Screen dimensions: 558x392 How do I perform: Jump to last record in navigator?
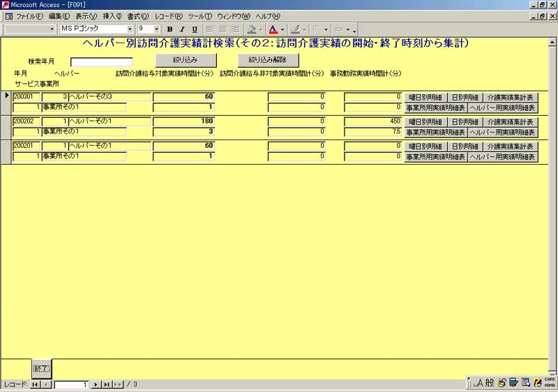click(107, 384)
